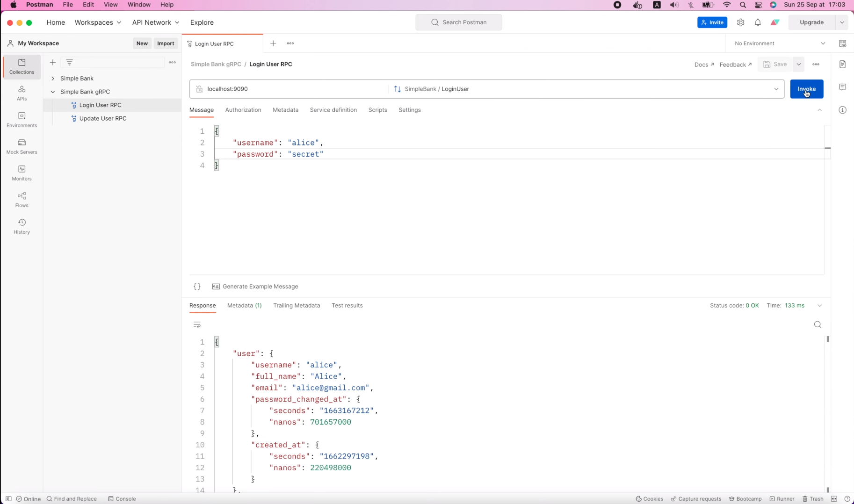The width and height of the screenshot is (854, 504).
Task: Collapse the request message section chevron
Action: coord(819,110)
